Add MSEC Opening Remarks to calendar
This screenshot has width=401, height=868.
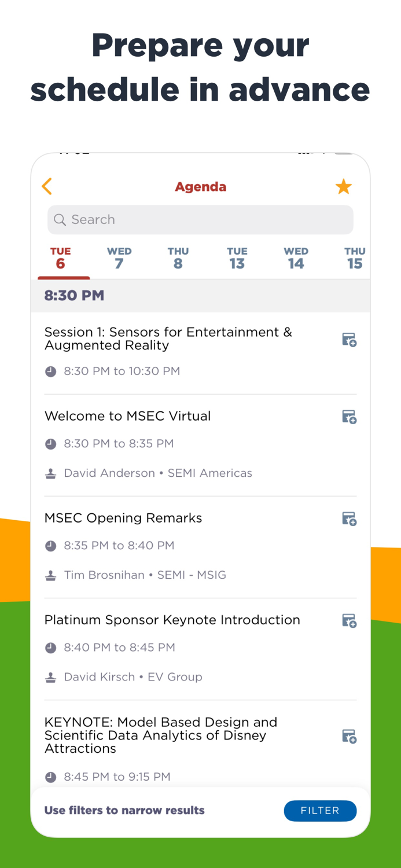pyautogui.click(x=349, y=518)
